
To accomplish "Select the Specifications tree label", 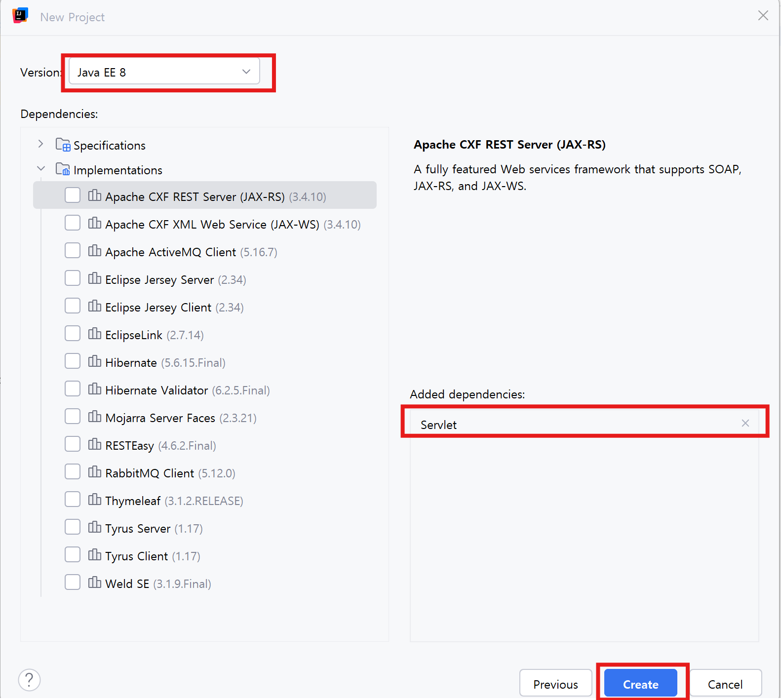I will tap(110, 146).
